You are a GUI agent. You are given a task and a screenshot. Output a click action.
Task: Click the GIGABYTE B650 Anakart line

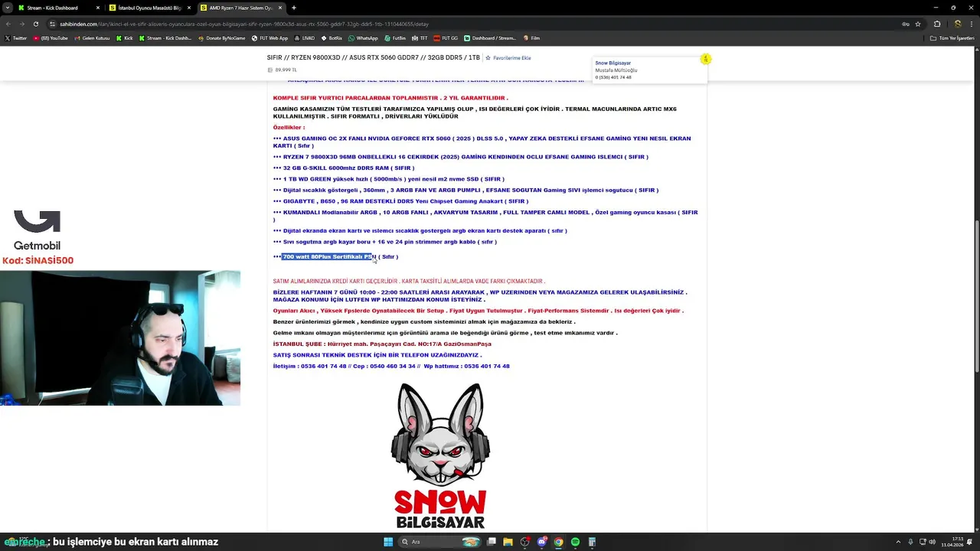coord(400,201)
